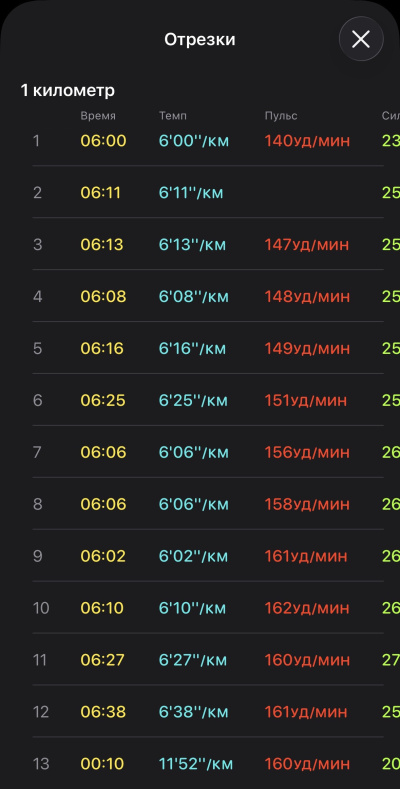
Task: Select the 00:10 time in last split
Action: point(102,764)
